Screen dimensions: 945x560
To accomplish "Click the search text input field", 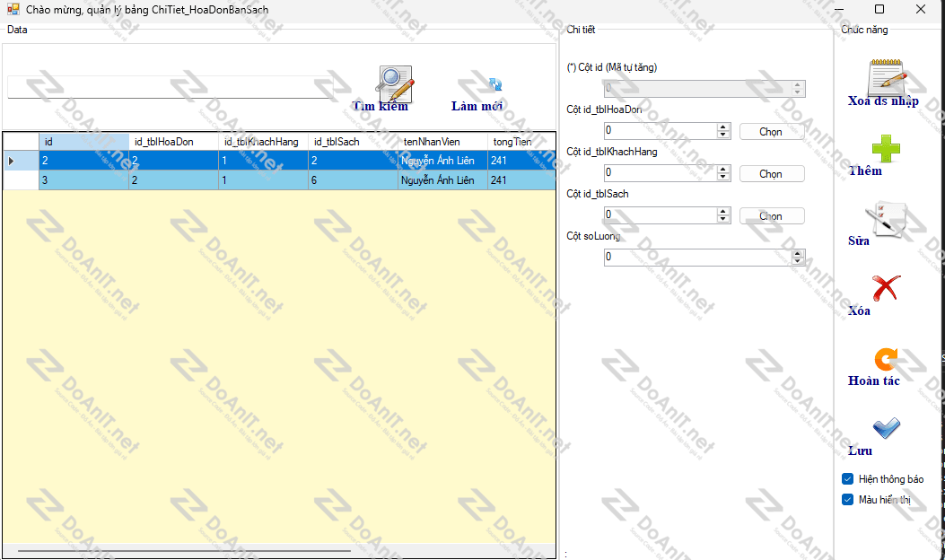I will pyautogui.click(x=170, y=87).
